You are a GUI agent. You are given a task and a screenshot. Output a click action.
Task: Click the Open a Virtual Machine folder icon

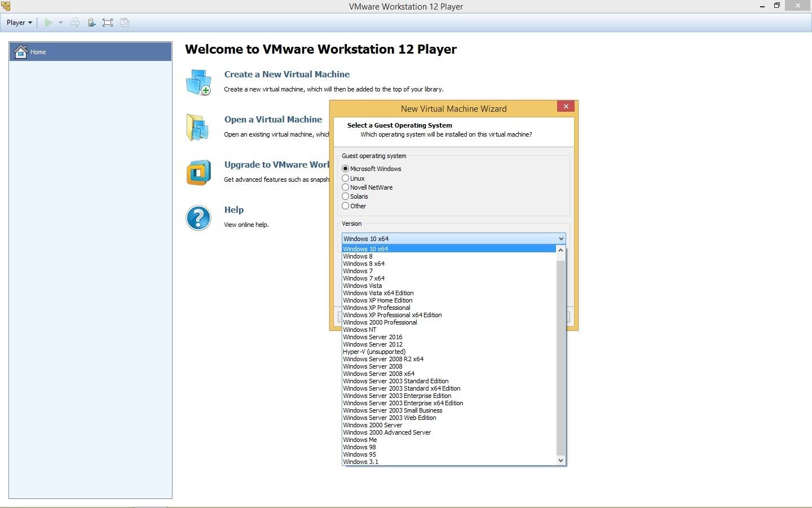point(198,128)
